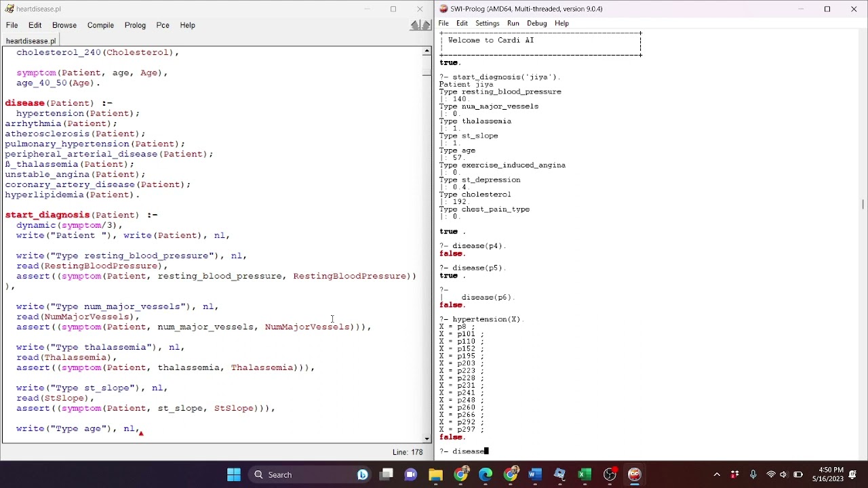Open the Windows Start menu
This screenshot has height=488, width=868.
click(234, 474)
